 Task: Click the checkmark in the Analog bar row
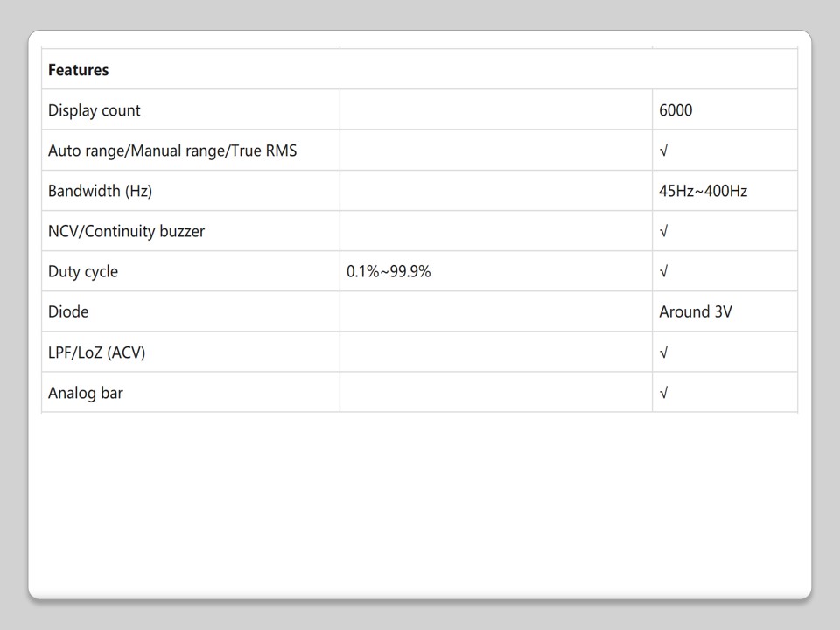(664, 393)
